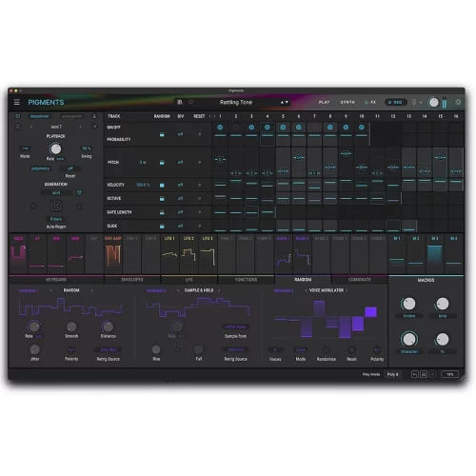
Task: Open the Sample from white noise dropdown
Action: (235, 327)
